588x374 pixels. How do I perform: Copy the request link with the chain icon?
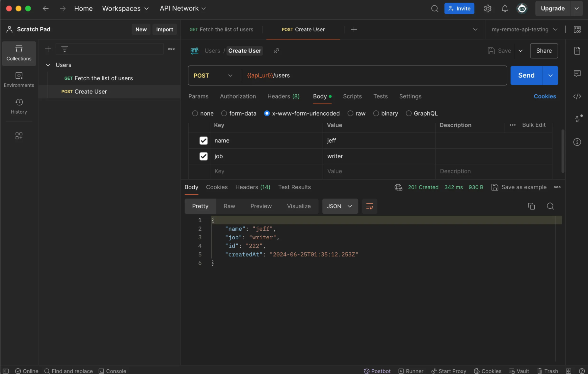276,51
